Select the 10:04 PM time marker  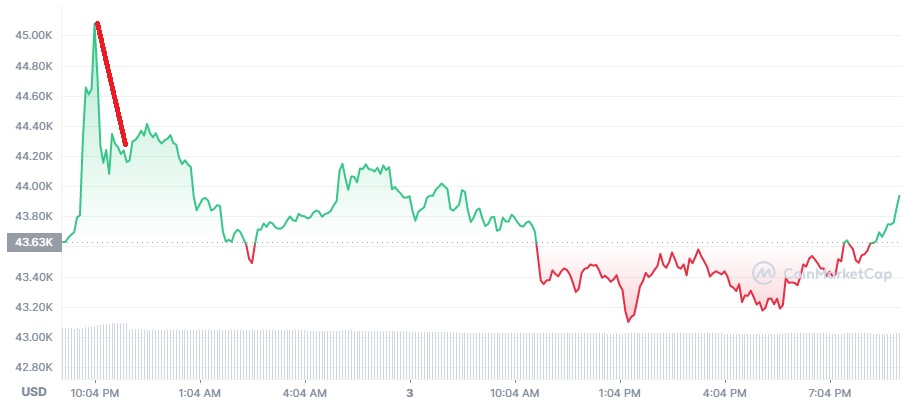96,394
